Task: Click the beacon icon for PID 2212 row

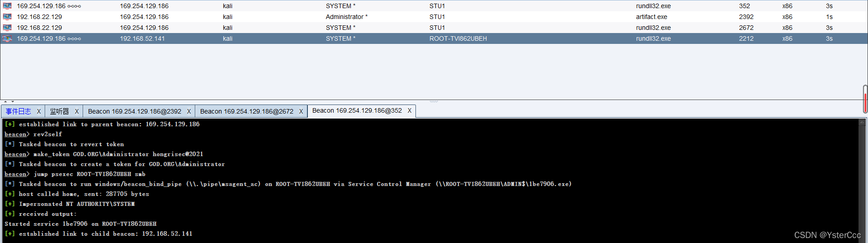Action: [x=7, y=38]
